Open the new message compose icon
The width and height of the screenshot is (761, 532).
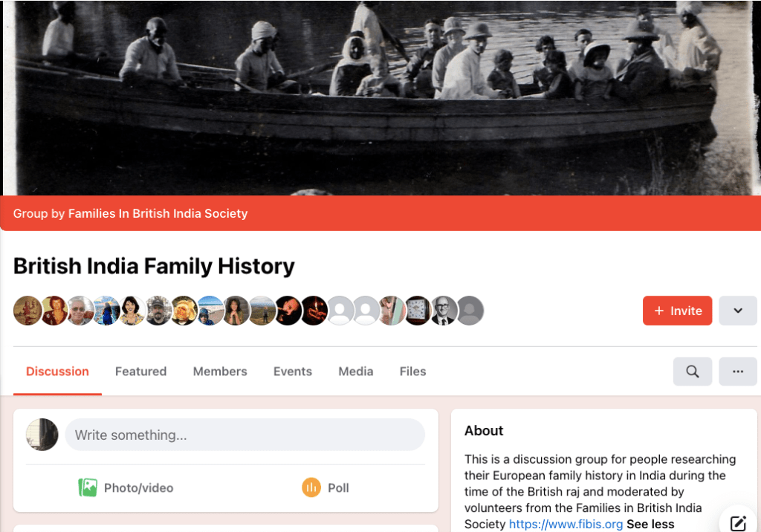pos(738,523)
